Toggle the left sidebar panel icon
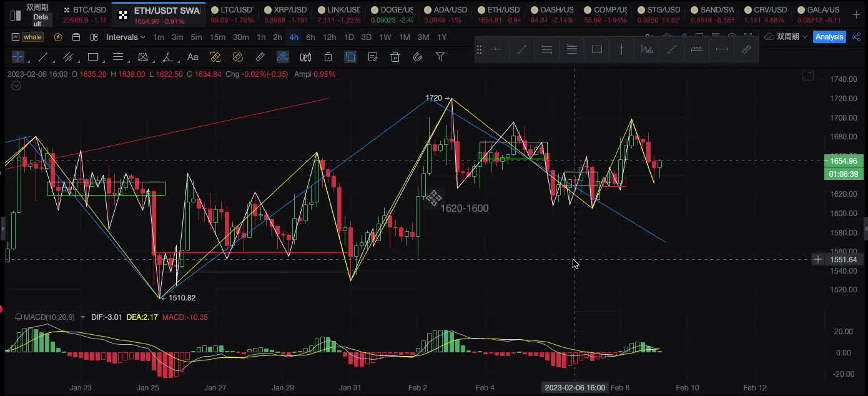868x396 pixels. click(x=15, y=14)
